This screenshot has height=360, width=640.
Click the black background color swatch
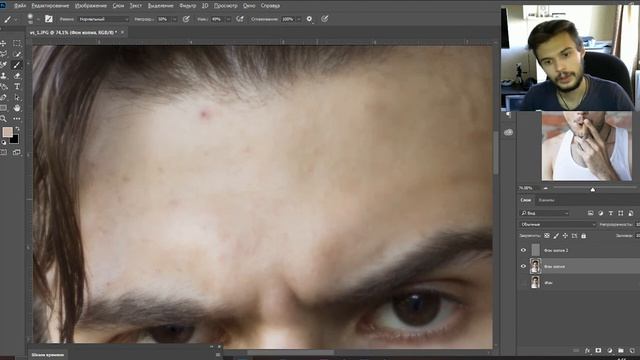[x=14, y=139]
